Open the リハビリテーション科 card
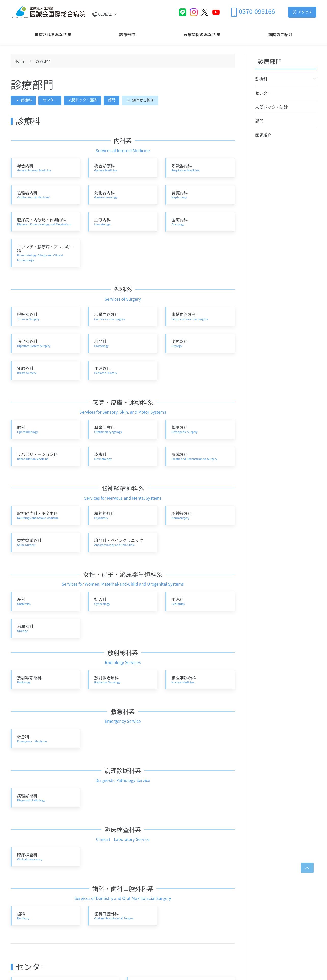Viewport: 327px width, 980px height. coord(46,456)
